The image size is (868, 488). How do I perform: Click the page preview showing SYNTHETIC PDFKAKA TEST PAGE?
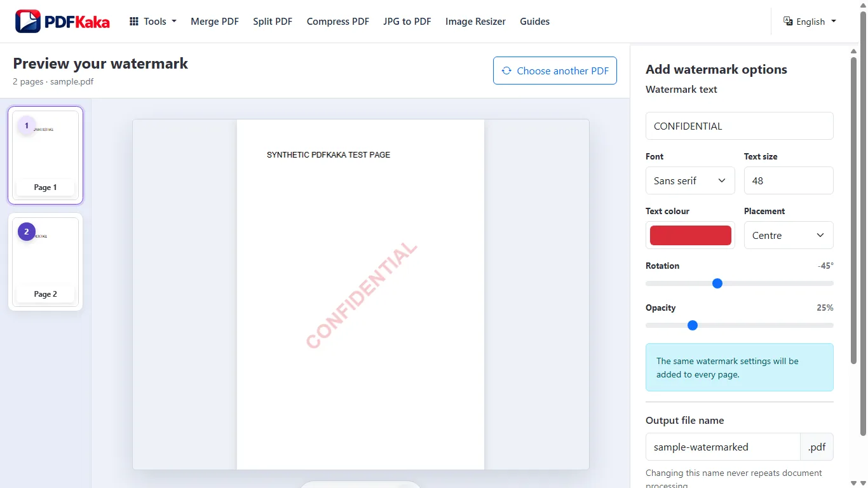[360, 294]
